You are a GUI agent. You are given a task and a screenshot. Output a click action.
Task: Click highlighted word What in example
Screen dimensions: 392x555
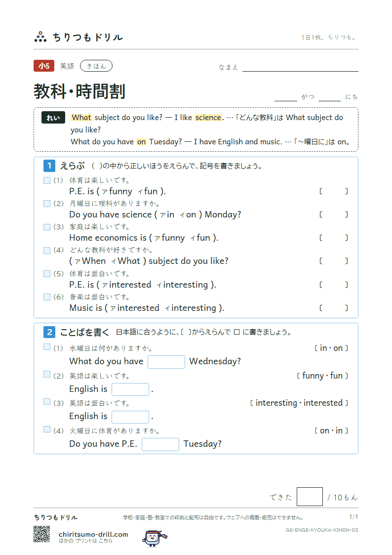(x=81, y=118)
